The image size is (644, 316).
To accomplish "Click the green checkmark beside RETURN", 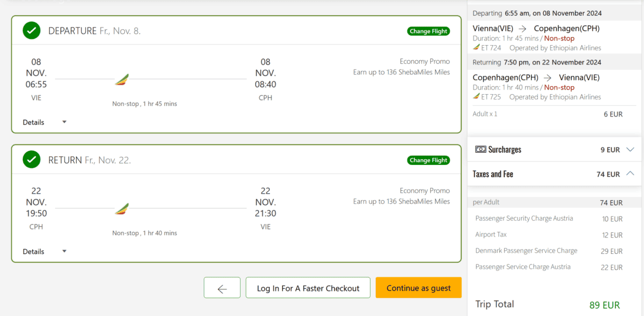I will pyautogui.click(x=32, y=159).
